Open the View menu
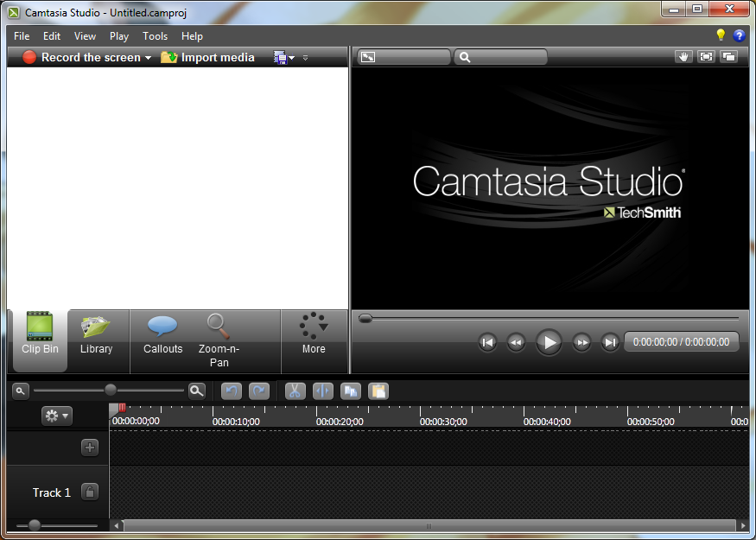 point(85,36)
